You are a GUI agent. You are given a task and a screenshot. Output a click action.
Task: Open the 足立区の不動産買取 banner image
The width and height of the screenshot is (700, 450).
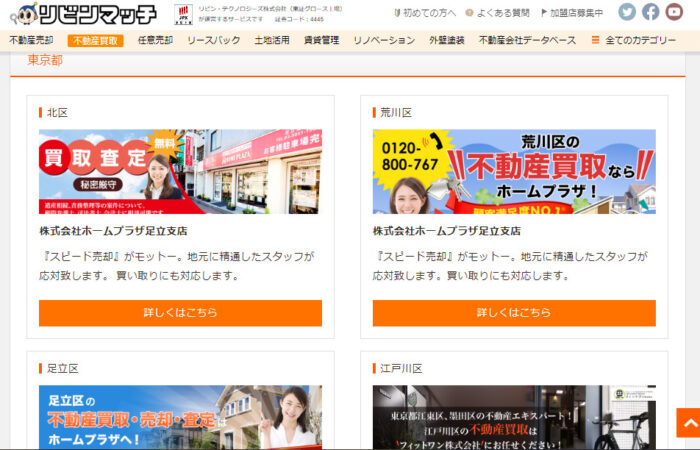pyautogui.click(x=180, y=417)
